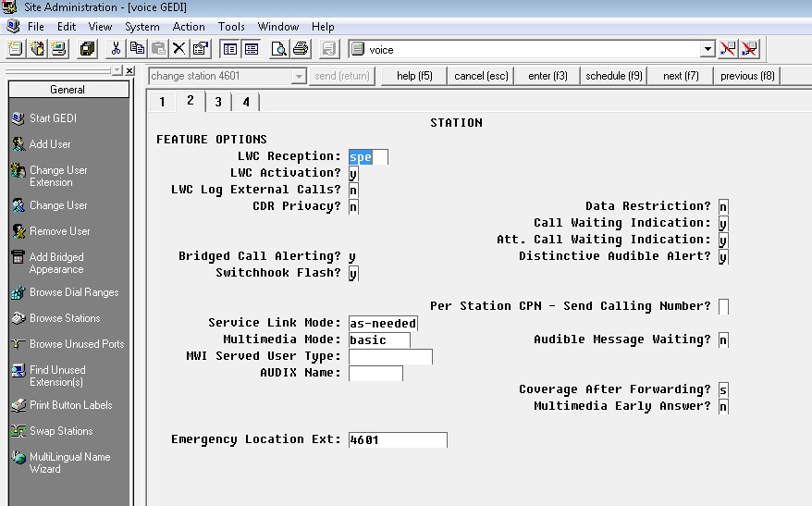Click the third toolbar icon showing a computer

(59, 49)
